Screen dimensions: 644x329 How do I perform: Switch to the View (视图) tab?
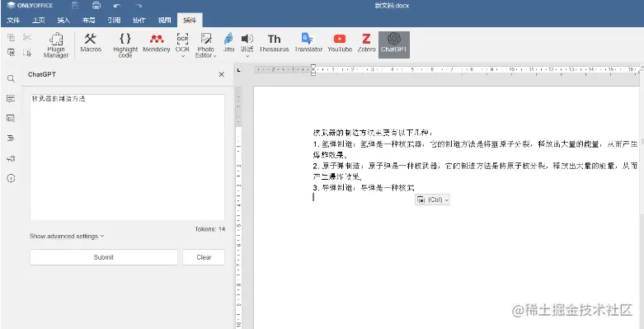click(x=164, y=20)
